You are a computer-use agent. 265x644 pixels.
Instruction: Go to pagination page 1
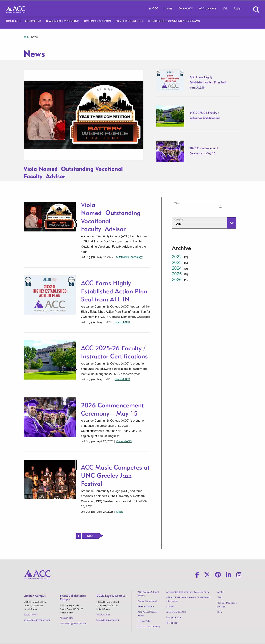point(78,536)
